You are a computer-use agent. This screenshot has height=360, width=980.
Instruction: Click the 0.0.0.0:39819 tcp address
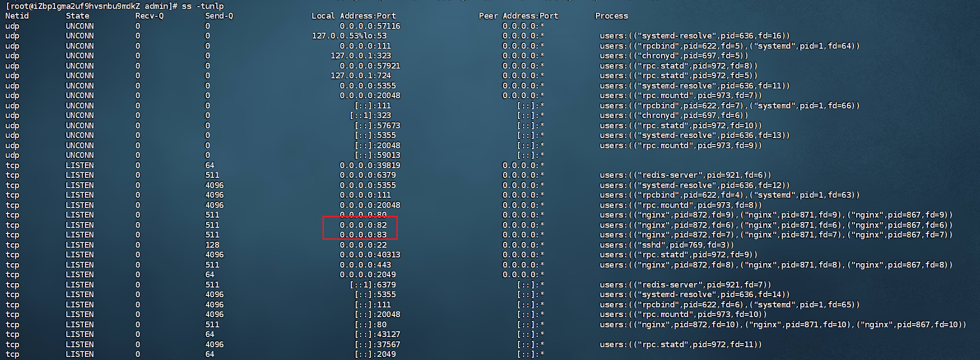point(370,165)
